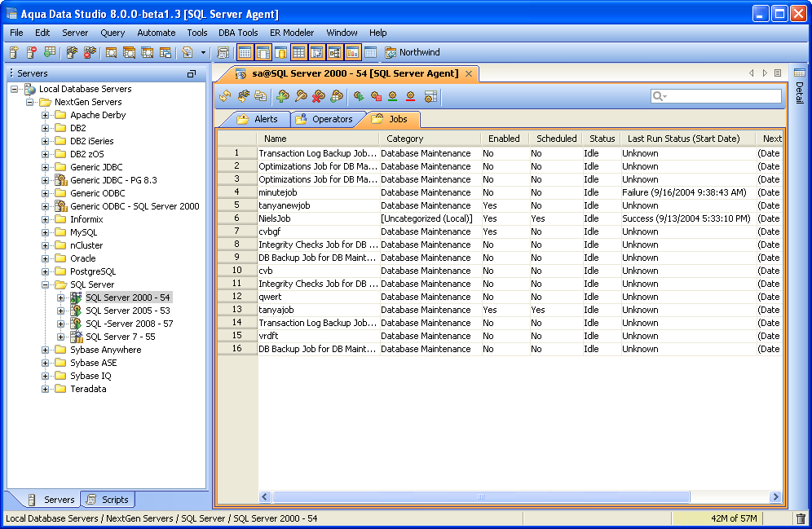Toggle the table with side panel view button

point(263,52)
